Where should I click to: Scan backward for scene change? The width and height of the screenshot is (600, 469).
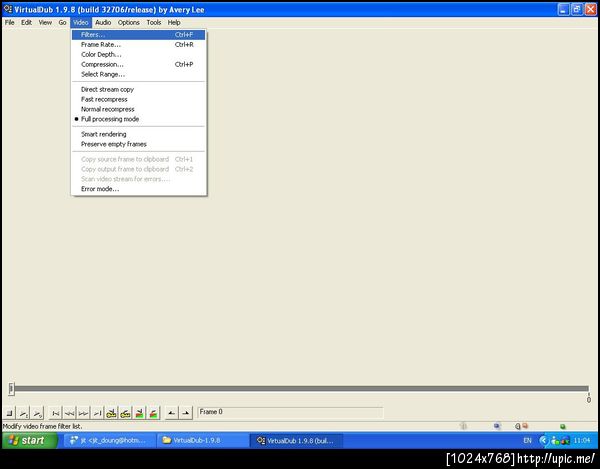point(140,413)
